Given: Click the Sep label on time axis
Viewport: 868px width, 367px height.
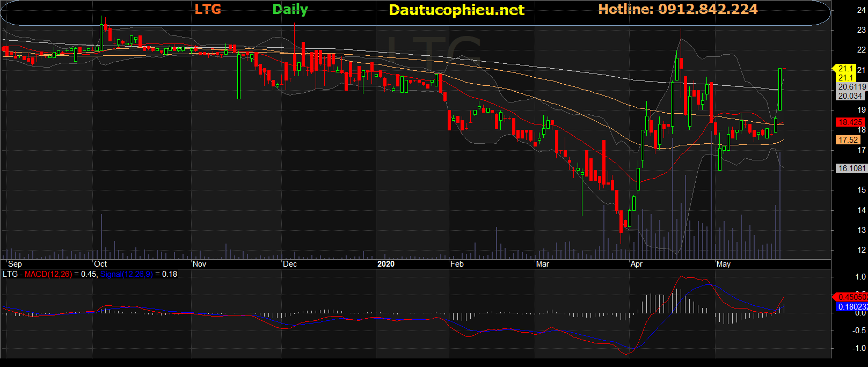Looking at the screenshot, I should (15, 264).
